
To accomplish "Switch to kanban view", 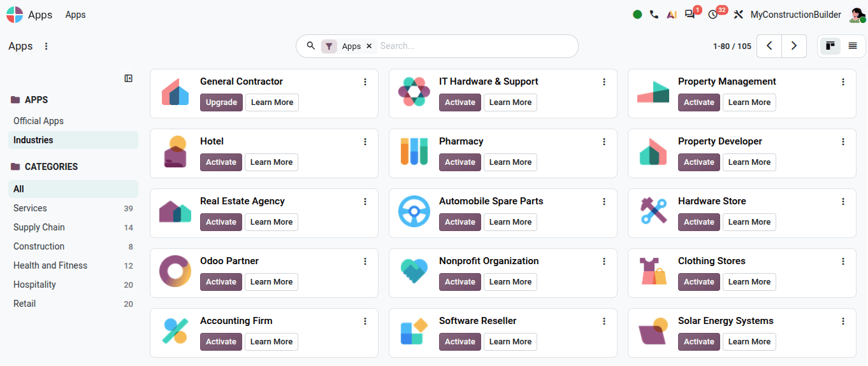I will (x=830, y=46).
